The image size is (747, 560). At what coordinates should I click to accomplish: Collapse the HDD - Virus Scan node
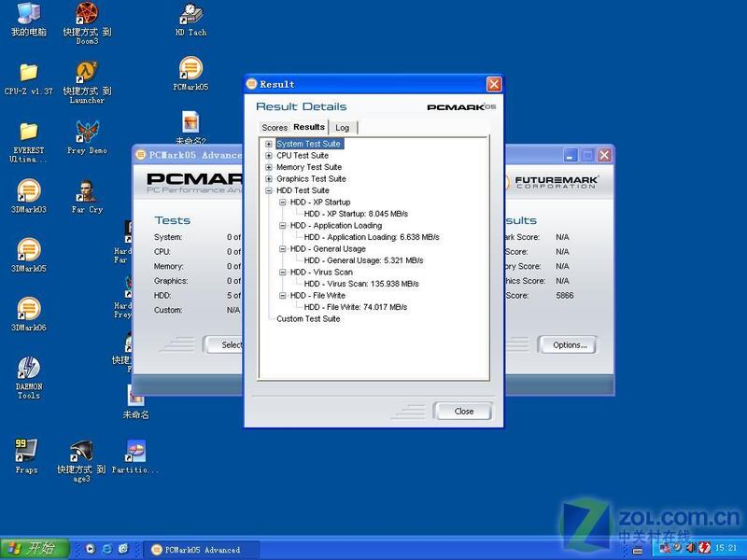[x=283, y=272]
